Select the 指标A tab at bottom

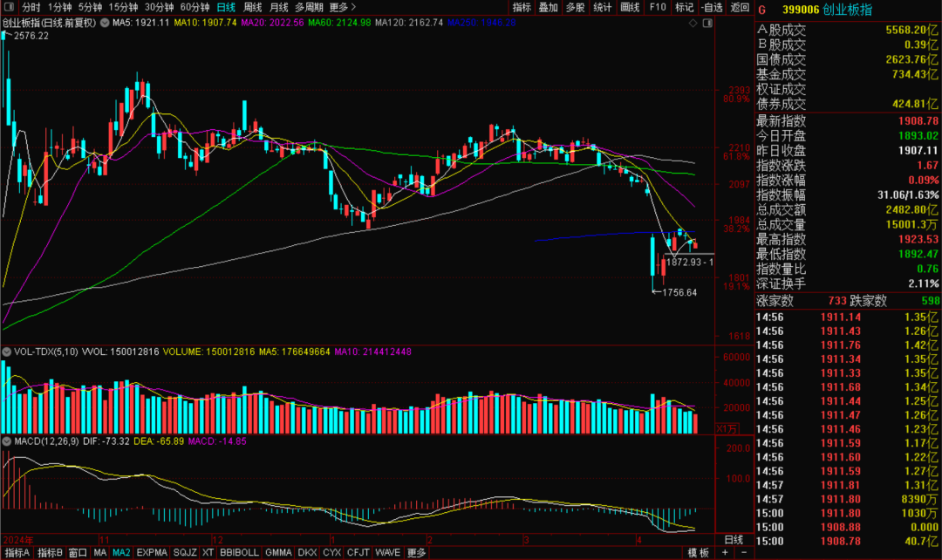pos(17,553)
